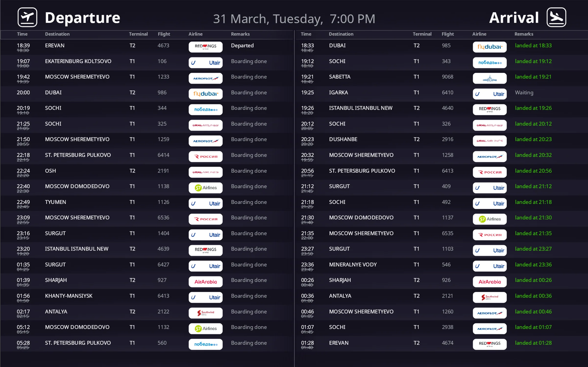Click AirArabia logo on Sharjah departure row
The height and width of the screenshot is (367, 588).
click(206, 282)
